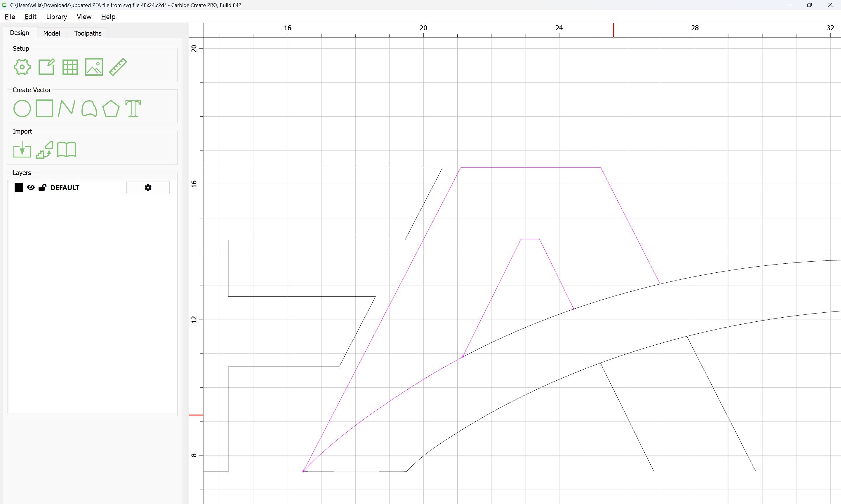Select the Text tool
Viewport: 841px width, 504px height.
point(133,109)
